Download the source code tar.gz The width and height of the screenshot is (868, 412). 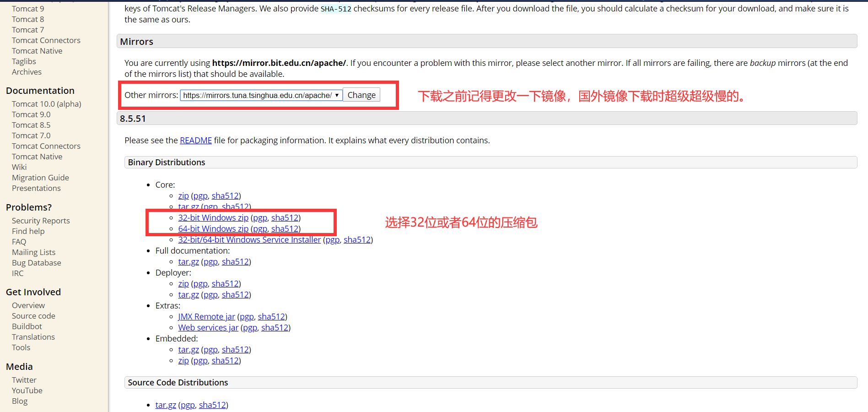point(166,405)
